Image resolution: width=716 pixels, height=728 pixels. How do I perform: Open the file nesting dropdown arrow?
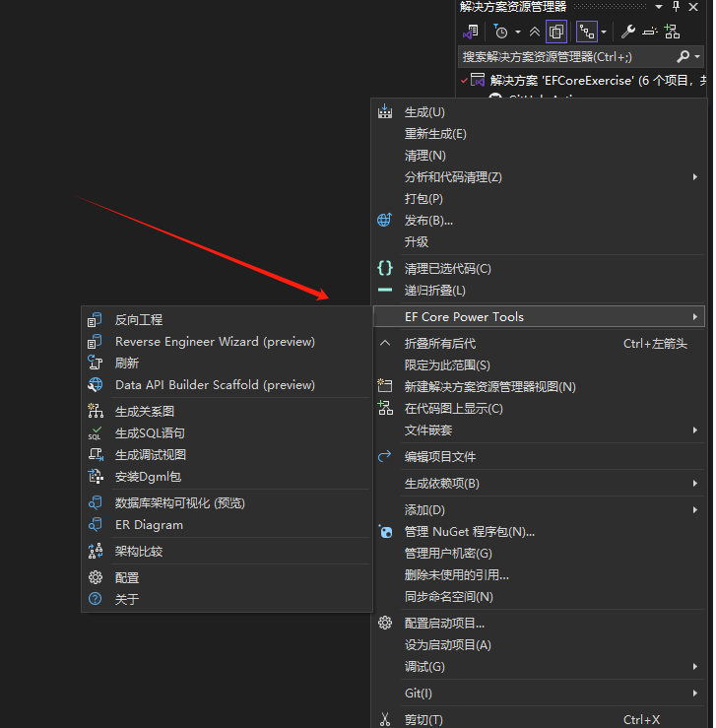[604, 33]
